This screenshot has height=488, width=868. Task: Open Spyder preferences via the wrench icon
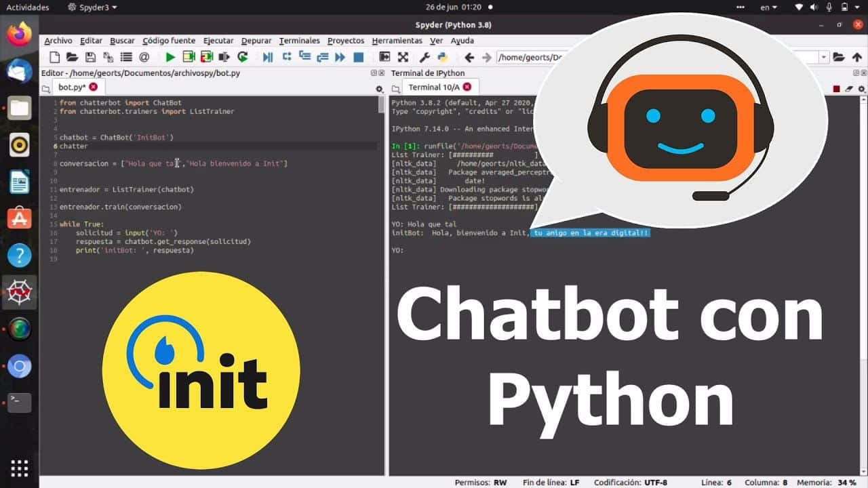pyautogui.click(x=425, y=57)
